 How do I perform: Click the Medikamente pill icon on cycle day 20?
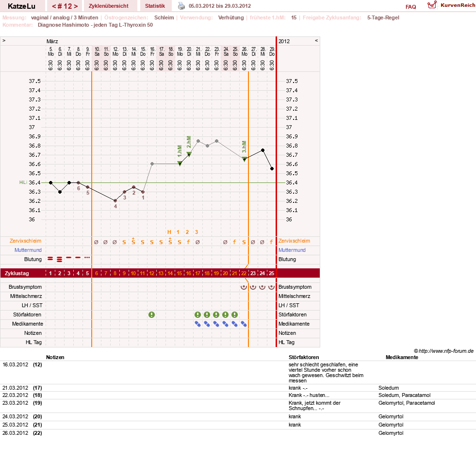click(225, 324)
